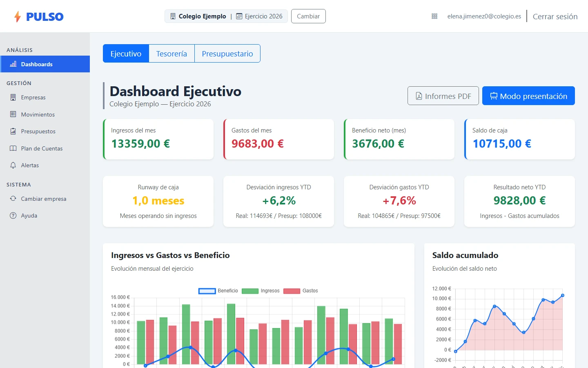The width and height of the screenshot is (588, 368).
Task: Click the Cerrar sesión link
Action: point(555,16)
